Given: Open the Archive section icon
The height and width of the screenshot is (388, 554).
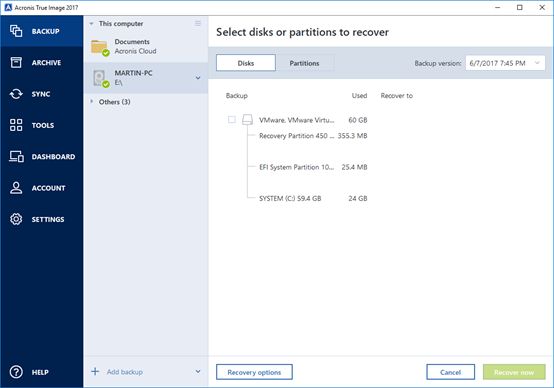Looking at the screenshot, I should tap(16, 63).
